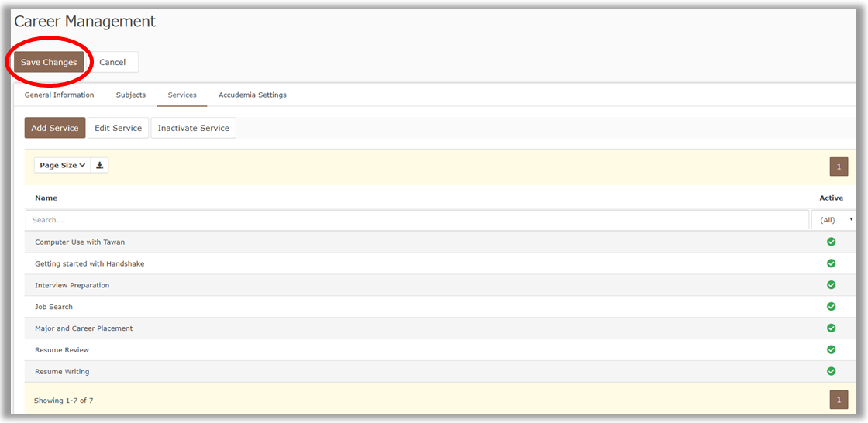Go to Accudemia Settings tab
Image resolution: width=868 pixels, height=423 pixels.
tap(253, 95)
